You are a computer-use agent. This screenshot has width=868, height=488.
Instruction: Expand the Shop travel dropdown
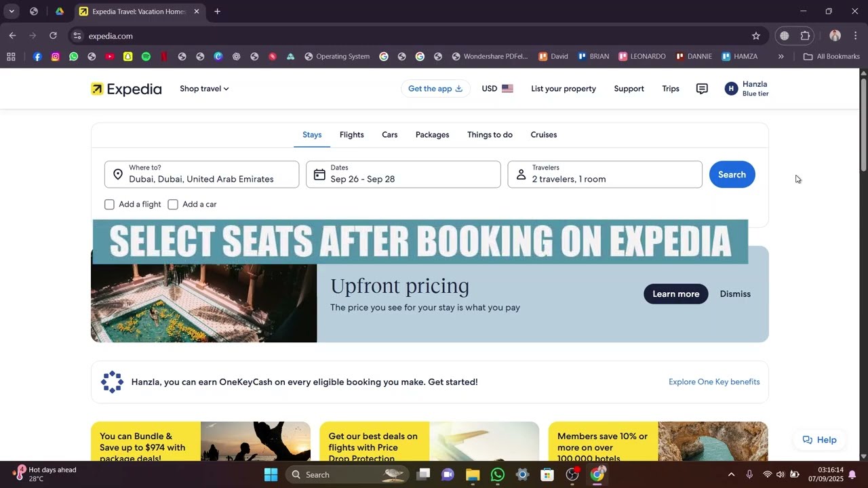(x=204, y=89)
